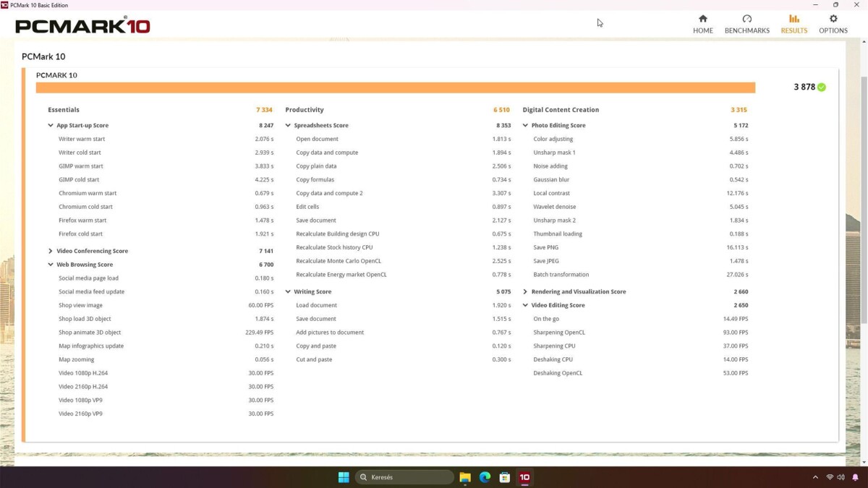
Task: Collapse the Photo Editing Score section
Action: pos(525,126)
